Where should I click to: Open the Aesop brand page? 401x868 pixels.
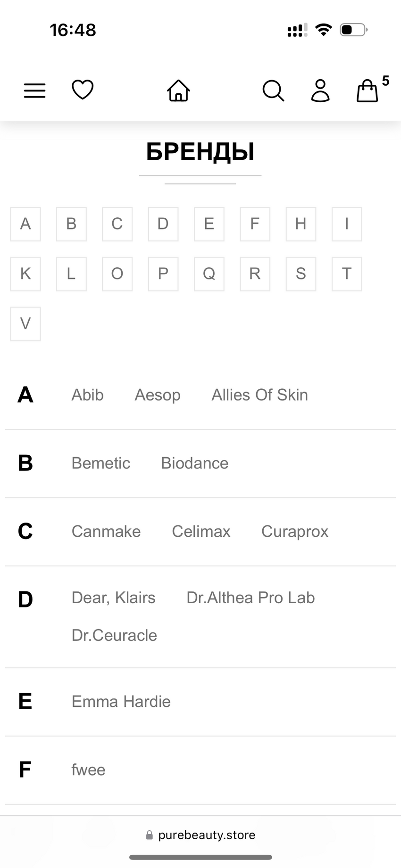(x=158, y=395)
